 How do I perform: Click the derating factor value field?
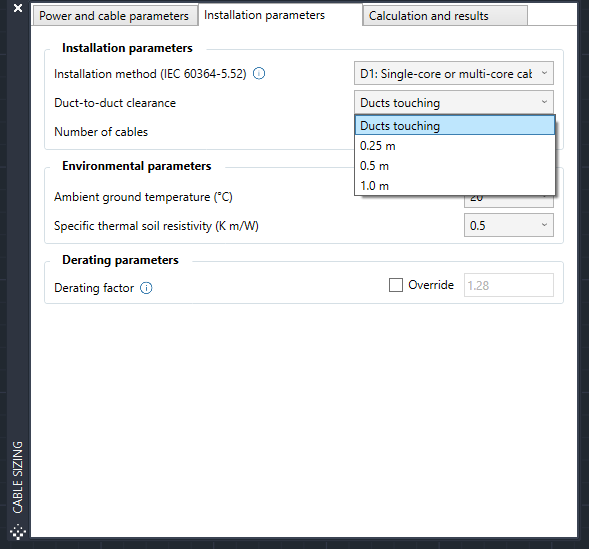pos(508,285)
